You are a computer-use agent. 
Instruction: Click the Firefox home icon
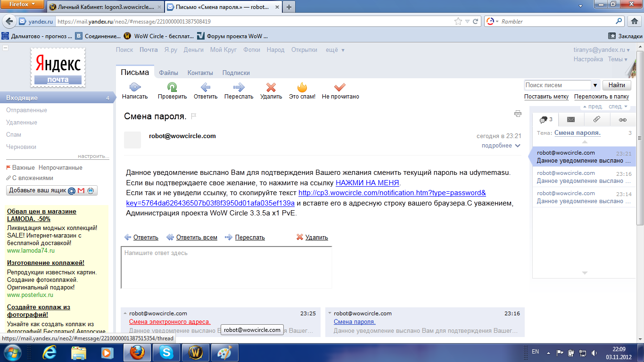pyautogui.click(x=635, y=21)
